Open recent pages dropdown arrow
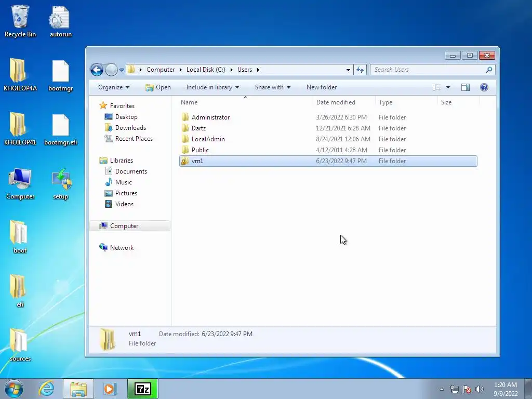The height and width of the screenshot is (399, 532). pyautogui.click(x=122, y=70)
